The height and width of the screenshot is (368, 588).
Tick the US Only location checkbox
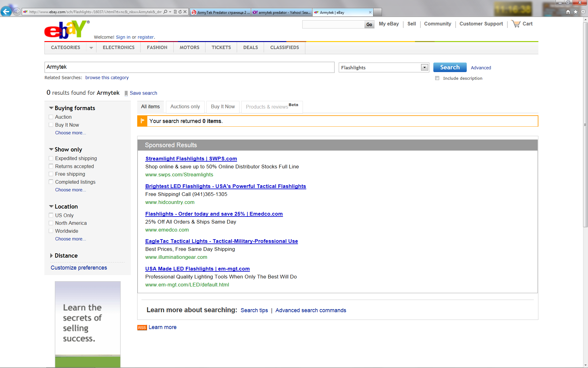click(x=51, y=215)
